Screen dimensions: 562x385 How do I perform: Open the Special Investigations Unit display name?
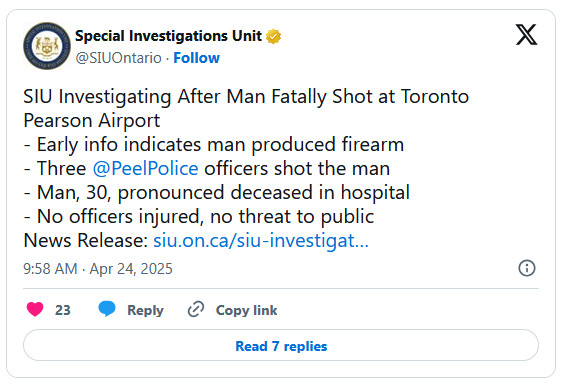coord(168,36)
